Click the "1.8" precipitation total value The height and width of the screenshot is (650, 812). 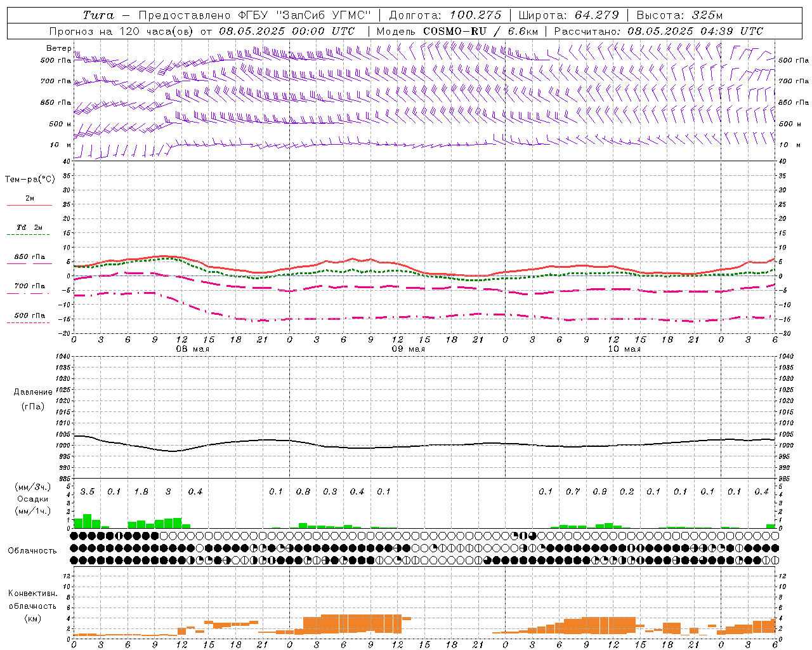141,492
